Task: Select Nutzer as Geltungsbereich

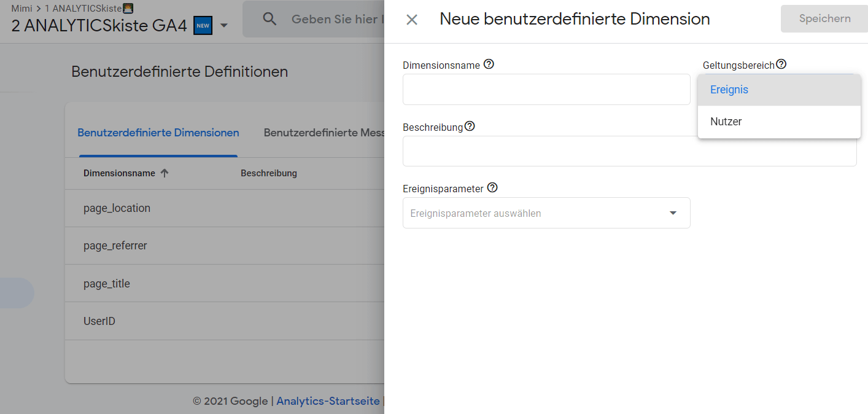Action: click(726, 121)
